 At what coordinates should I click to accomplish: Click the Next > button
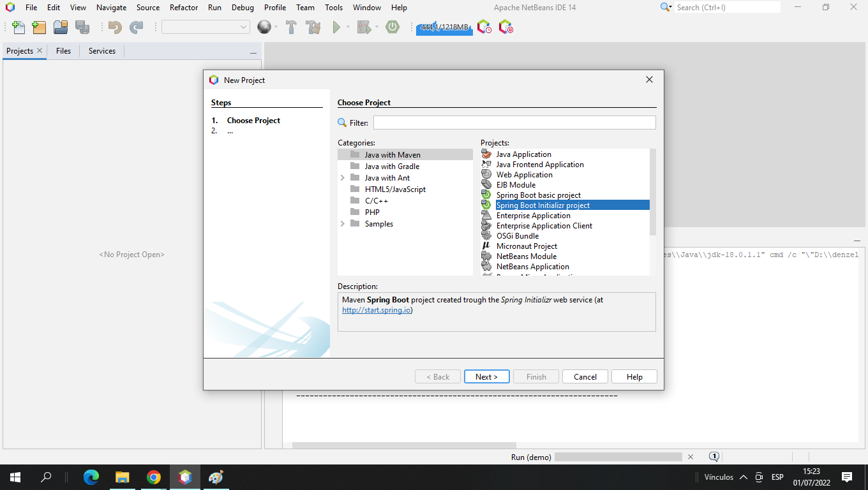coord(486,376)
